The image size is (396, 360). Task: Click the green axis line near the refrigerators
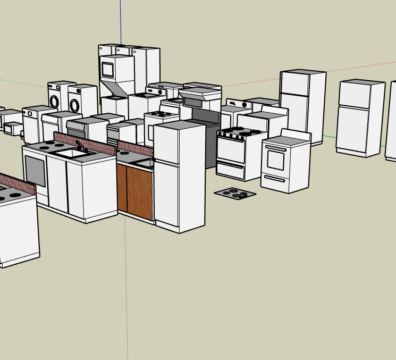(329, 137)
